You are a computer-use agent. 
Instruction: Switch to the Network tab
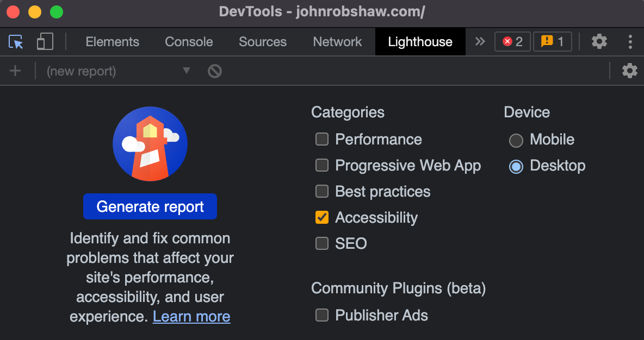pos(337,42)
